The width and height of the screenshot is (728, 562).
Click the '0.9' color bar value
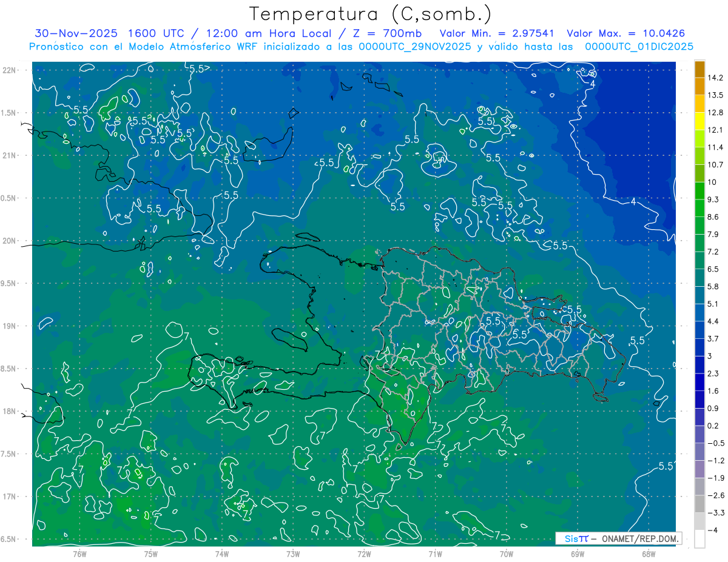[713, 409]
